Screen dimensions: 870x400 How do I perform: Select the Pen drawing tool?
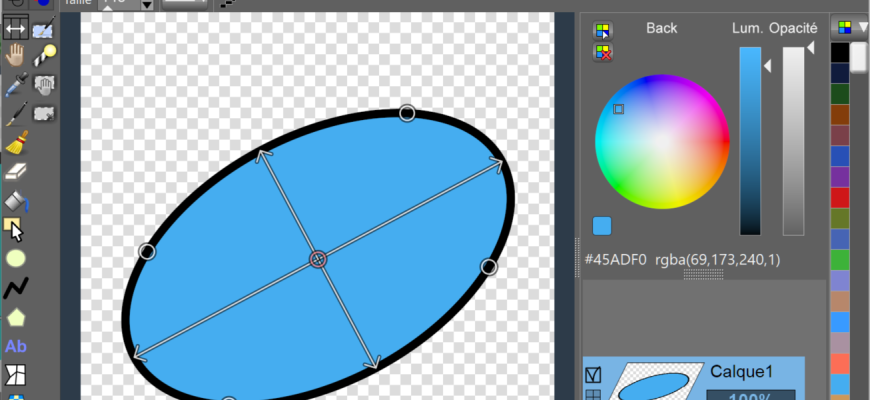(x=16, y=114)
